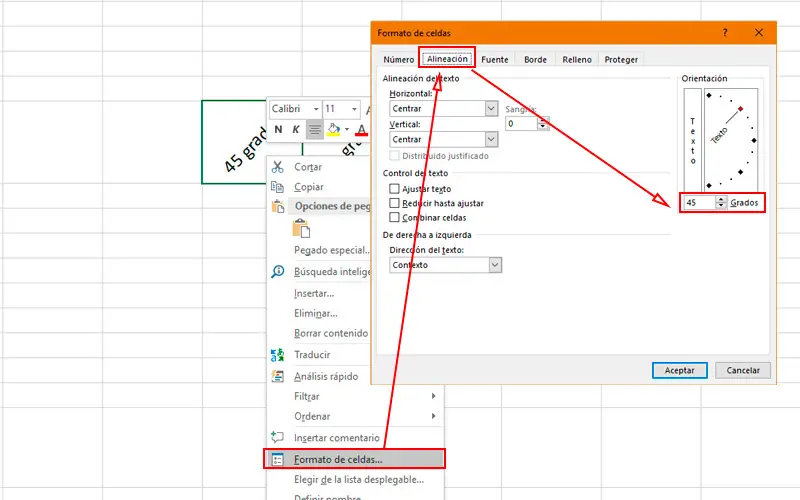Choose Insertar comentario menu entry
Viewport: 800px width, 500px height.
pyautogui.click(x=337, y=438)
